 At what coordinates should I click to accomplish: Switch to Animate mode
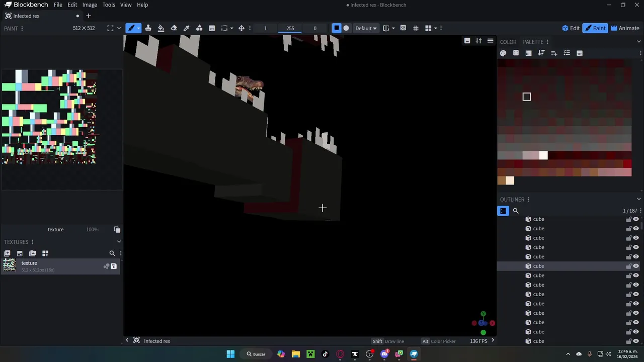(x=625, y=28)
